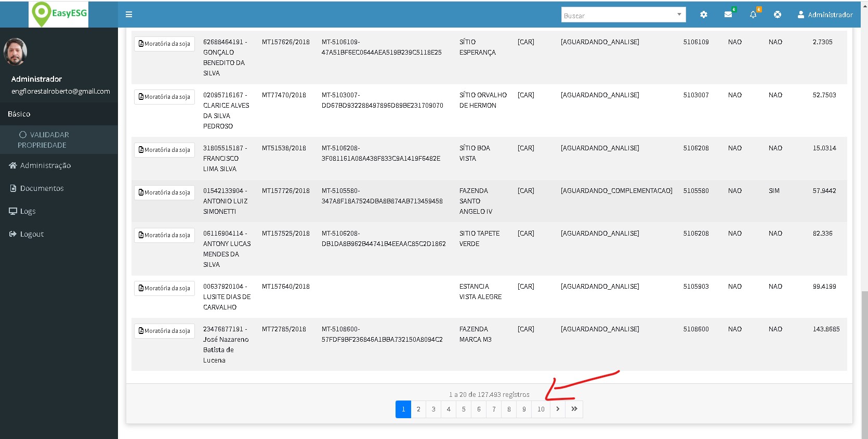
Task: Jump to last page double arrow
Action: [574, 409]
